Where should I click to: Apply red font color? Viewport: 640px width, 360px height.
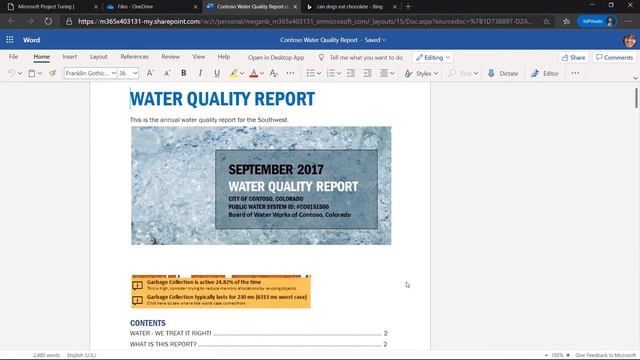tap(253, 73)
